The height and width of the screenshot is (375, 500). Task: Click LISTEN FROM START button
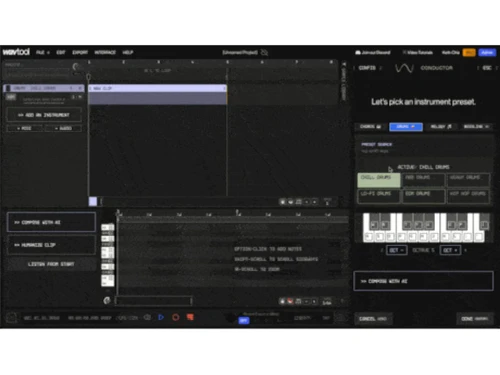pyautogui.click(x=51, y=264)
